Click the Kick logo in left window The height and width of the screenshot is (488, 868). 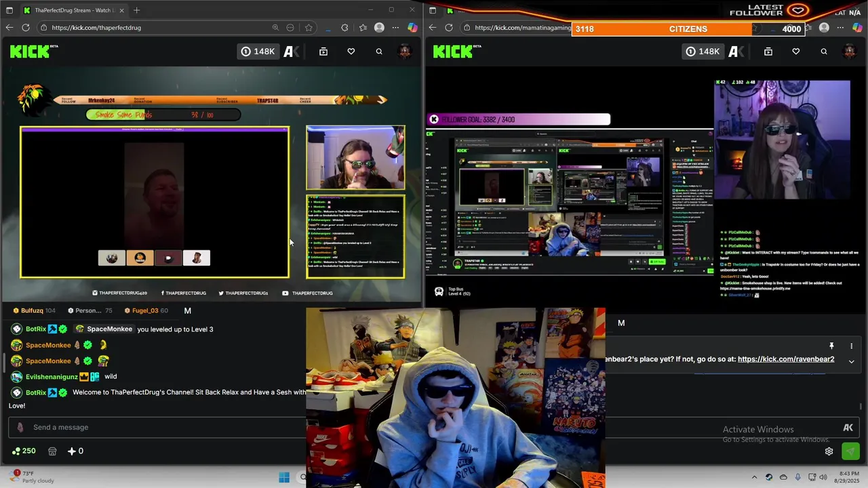tap(30, 52)
